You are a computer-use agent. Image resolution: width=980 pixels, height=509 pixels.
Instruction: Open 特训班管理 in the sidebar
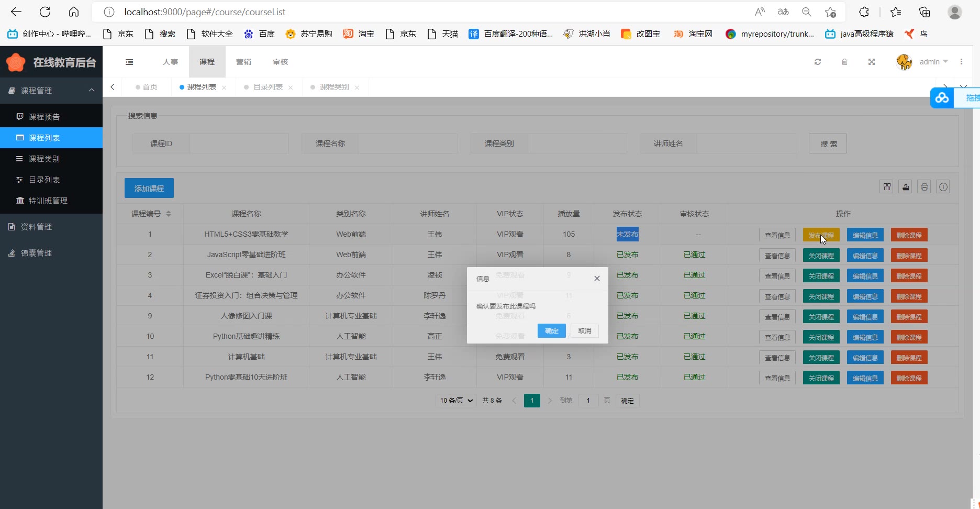[x=48, y=201]
